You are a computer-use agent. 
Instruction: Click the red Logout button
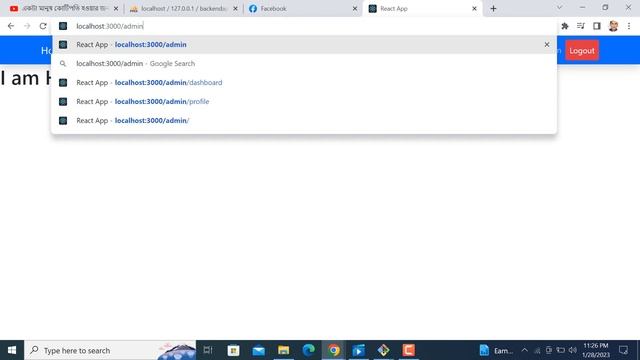(x=582, y=51)
